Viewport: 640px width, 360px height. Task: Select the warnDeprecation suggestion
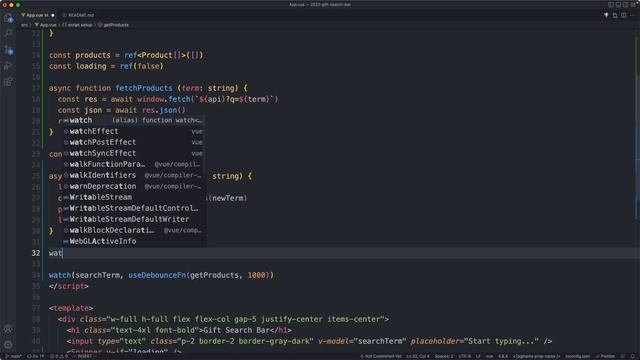click(x=135, y=187)
